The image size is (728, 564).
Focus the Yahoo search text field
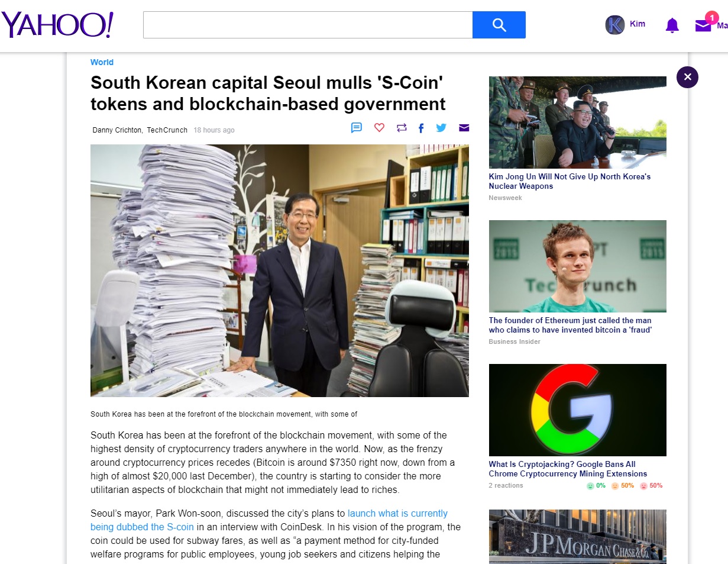click(308, 25)
